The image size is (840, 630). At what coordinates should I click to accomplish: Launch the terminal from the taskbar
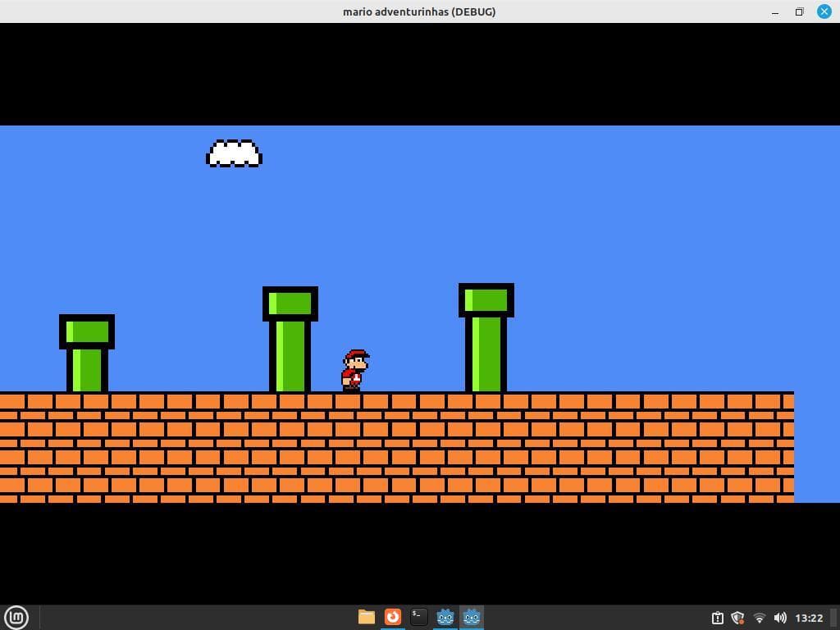pos(419,617)
